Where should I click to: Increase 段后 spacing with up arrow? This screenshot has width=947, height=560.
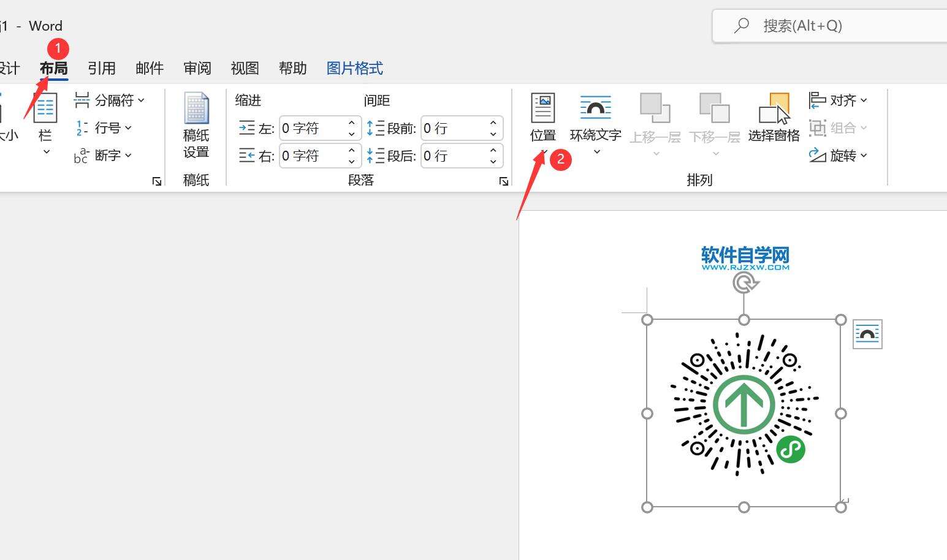click(x=493, y=150)
